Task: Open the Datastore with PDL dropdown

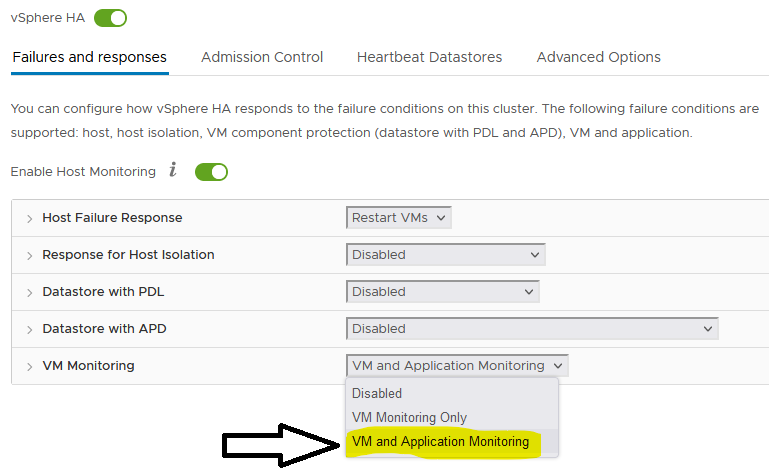Action: [442, 291]
